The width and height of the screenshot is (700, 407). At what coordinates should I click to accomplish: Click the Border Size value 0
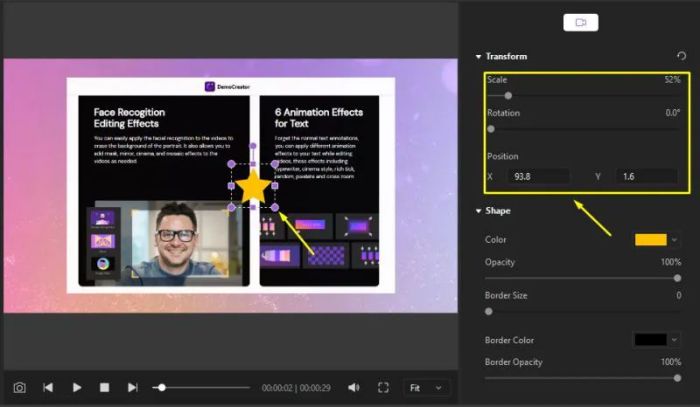tap(679, 295)
